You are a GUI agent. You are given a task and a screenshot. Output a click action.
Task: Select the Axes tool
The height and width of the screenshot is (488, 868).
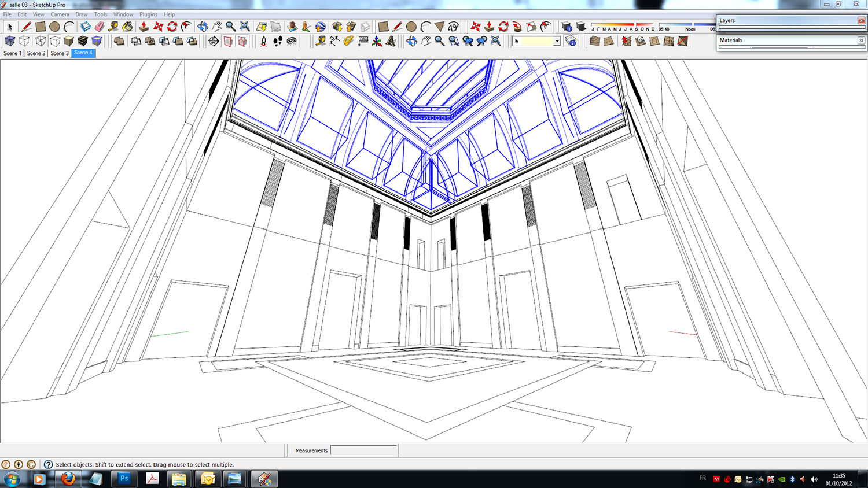point(377,41)
